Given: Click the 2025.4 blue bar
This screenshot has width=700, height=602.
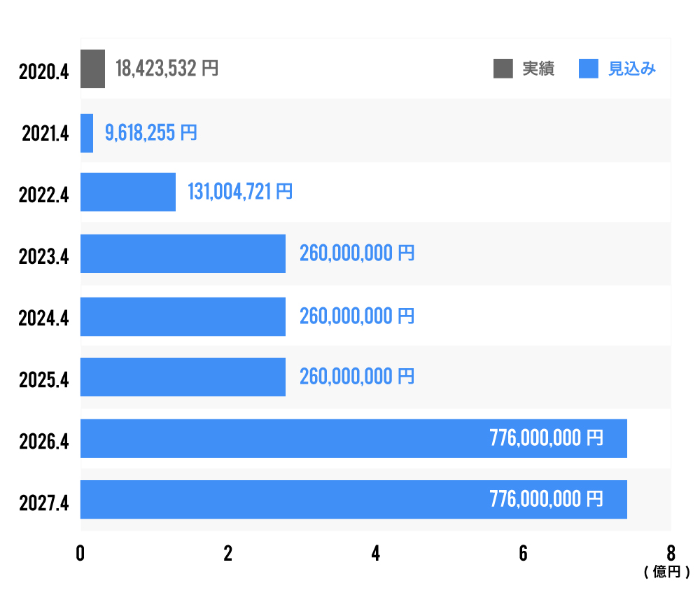Looking at the screenshot, I should pyautogui.click(x=183, y=377).
